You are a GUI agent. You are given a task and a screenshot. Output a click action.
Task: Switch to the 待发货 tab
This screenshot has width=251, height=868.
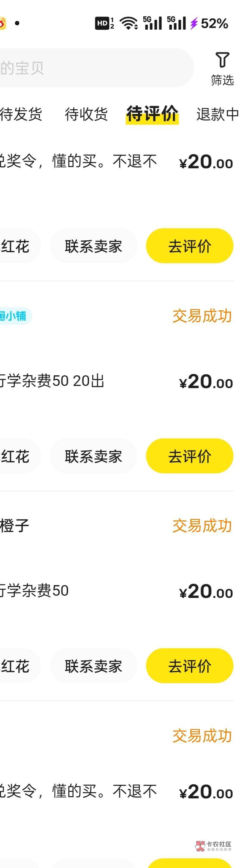(x=21, y=114)
